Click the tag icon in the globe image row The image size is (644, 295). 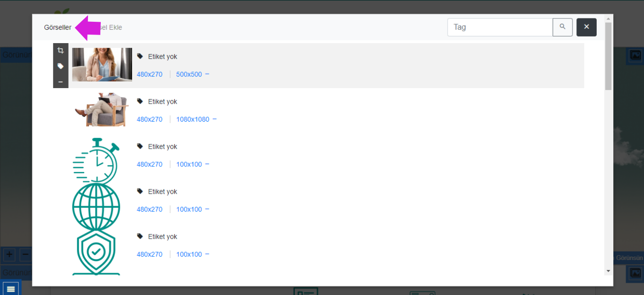[140, 191]
